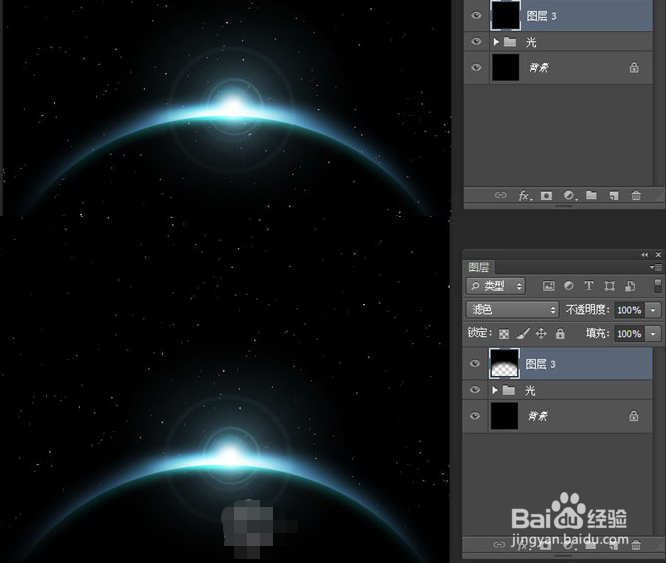
Task: Switch to the 图层 tab
Action: point(479,267)
